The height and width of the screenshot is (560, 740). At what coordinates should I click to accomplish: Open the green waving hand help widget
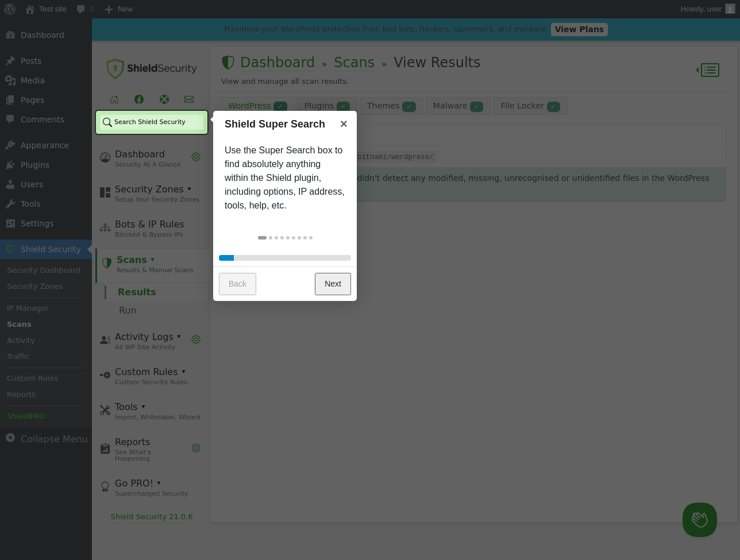[x=699, y=520]
